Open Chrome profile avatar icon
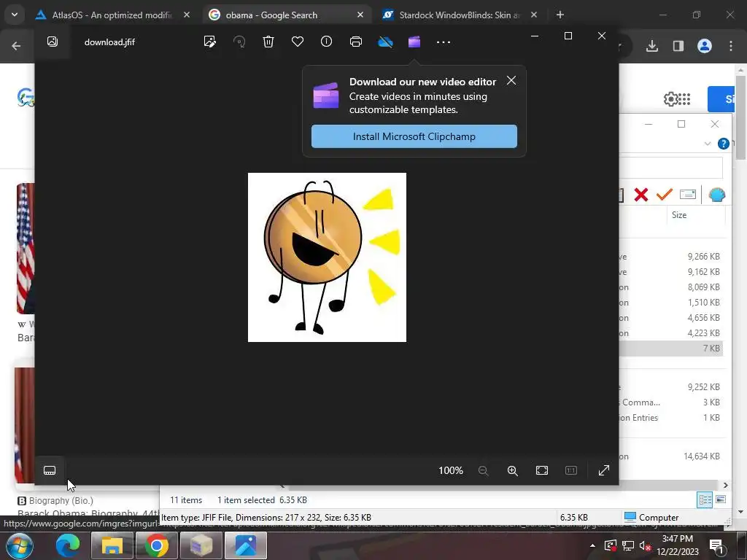 pyautogui.click(x=705, y=46)
